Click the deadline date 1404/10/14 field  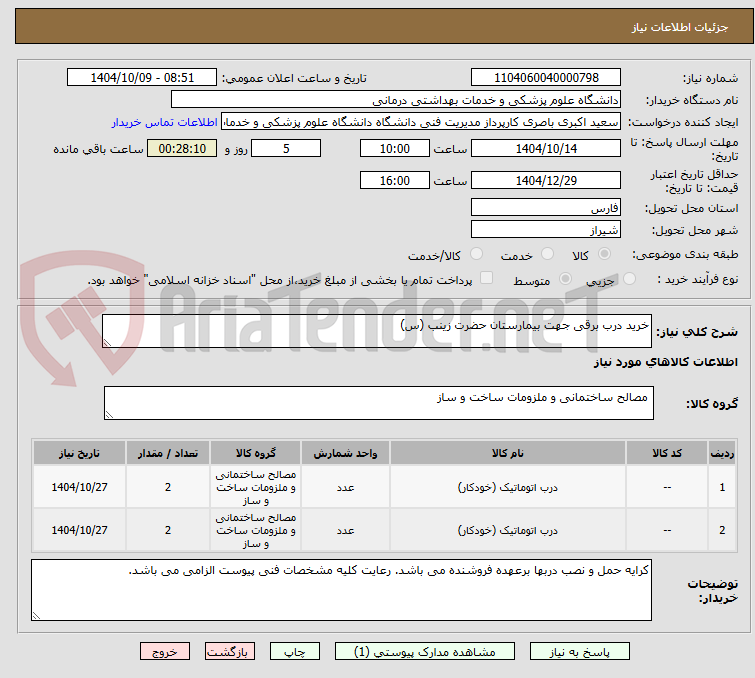(546, 148)
